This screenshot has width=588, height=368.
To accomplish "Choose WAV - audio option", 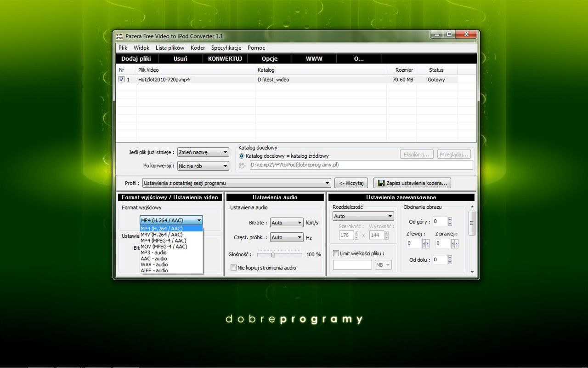I will (x=171, y=264).
